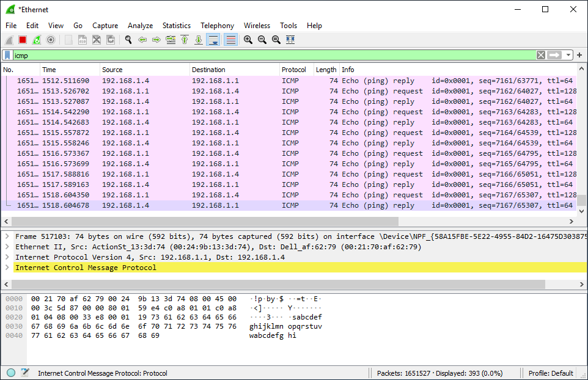This screenshot has width=588, height=380.
Task: Click packet list horizontal scrollbar thumb
Action: [x=205, y=222]
